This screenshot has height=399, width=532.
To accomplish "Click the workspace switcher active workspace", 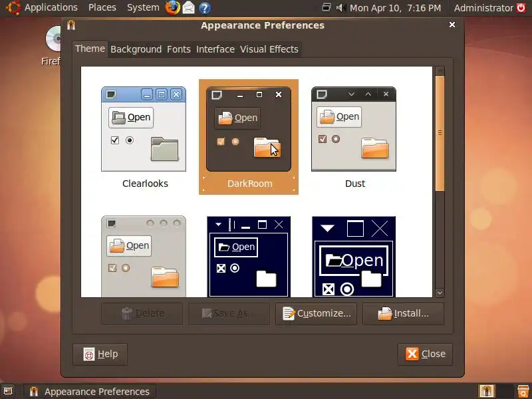I will point(487,392).
